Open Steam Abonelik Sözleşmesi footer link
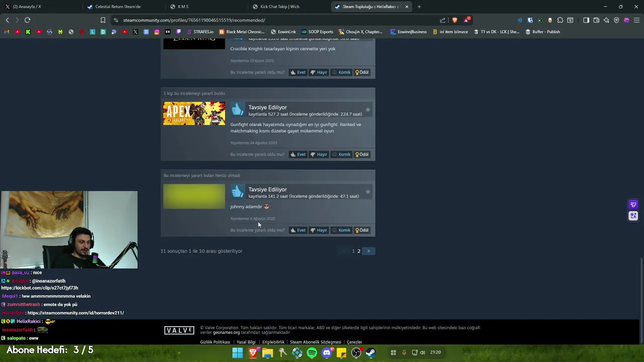Image resolution: width=644 pixels, height=362 pixels. [315, 342]
